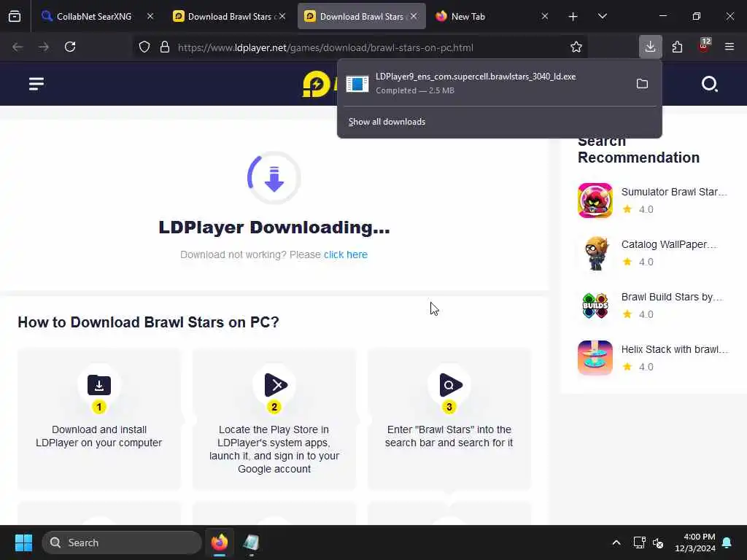Select 'Enter Brawl Stars' step text

pos(449,436)
